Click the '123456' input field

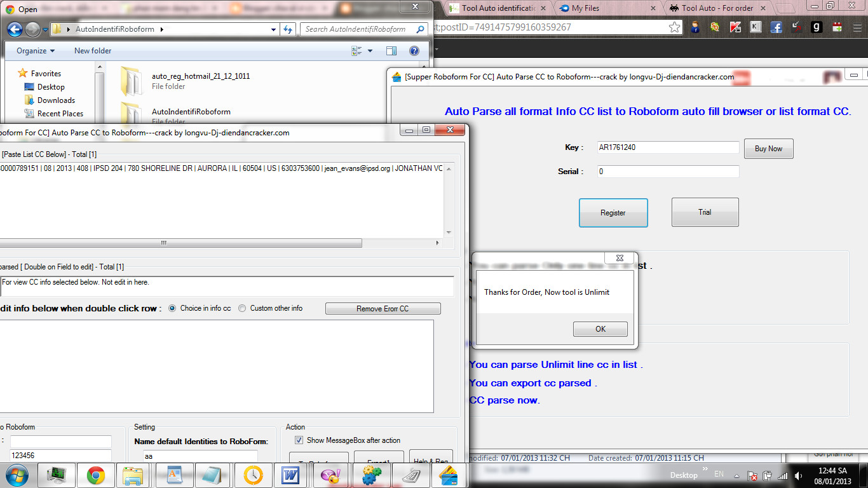tap(60, 456)
